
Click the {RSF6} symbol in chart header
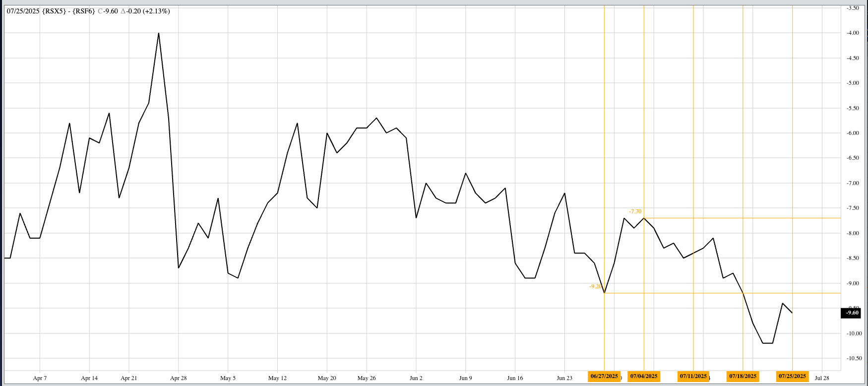(x=83, y=11)
